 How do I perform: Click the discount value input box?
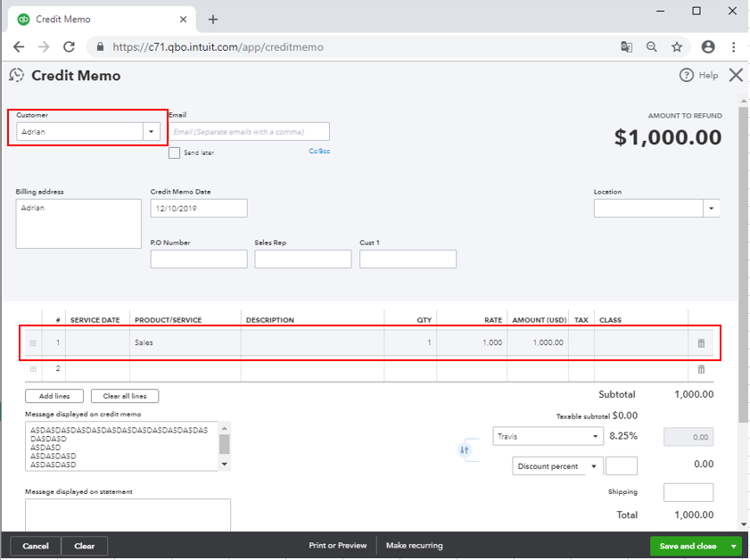click(622, 465)
